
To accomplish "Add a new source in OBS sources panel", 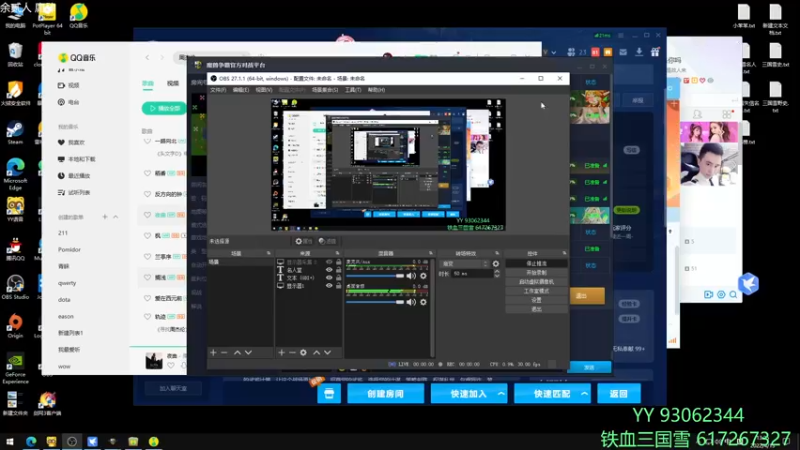I will click(281, 353).
